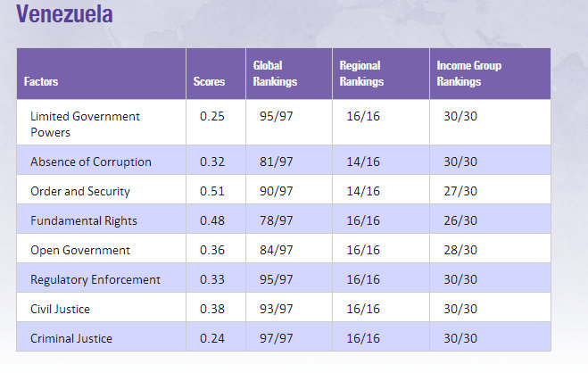This screenshot has width=588, height=373.
Task: Select the Fundamental Rights row label
Action: coord(84,220)
